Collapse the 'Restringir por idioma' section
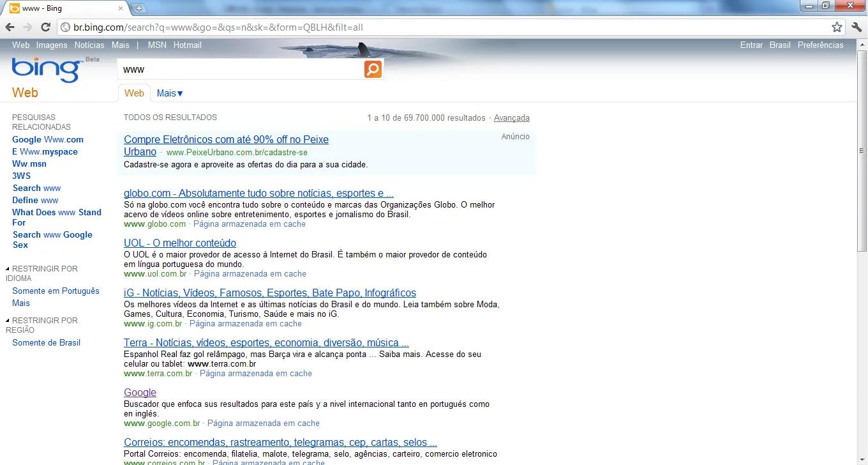The height and width of the screenshot is (465, 868). tap(8, 269)
